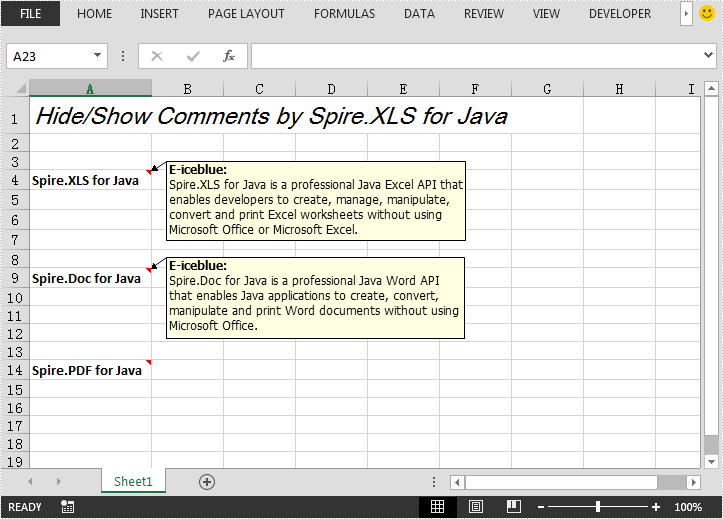Expand the formula bar chevron
This screenshot has width=723, height=519.
tap(708, 55)
